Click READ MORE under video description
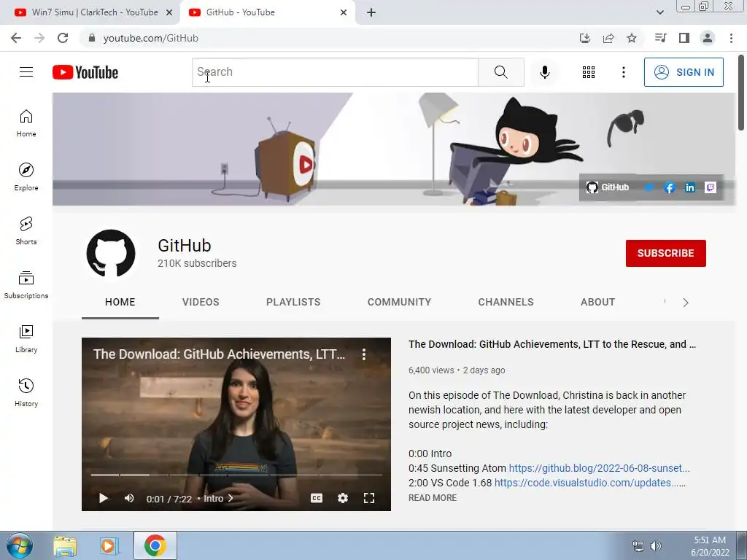The image size is (747, 560). [433, 497]
